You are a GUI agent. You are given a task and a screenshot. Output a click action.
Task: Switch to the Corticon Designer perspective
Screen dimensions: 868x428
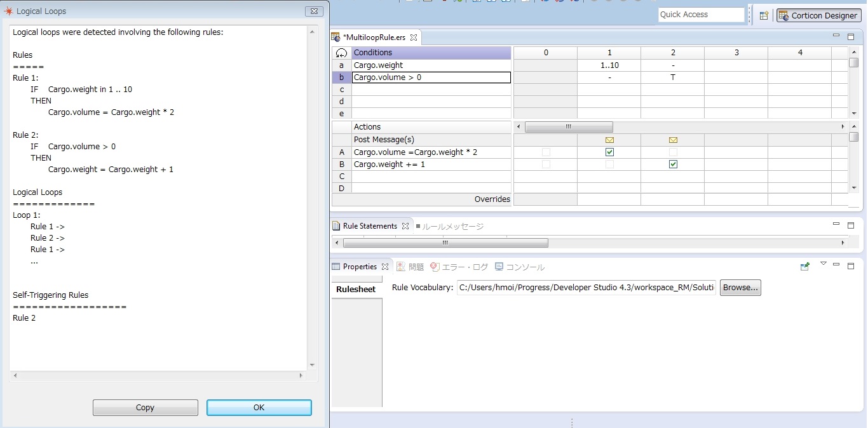818,15
